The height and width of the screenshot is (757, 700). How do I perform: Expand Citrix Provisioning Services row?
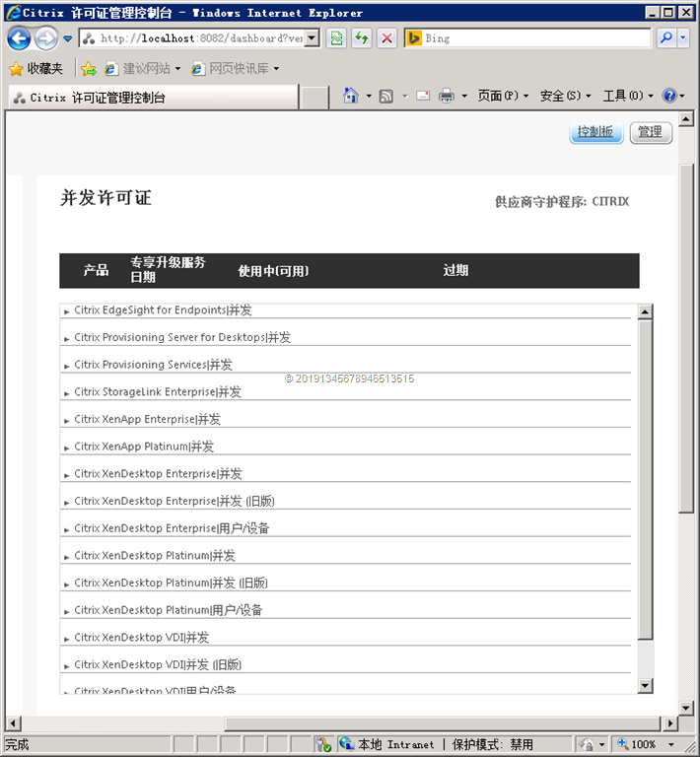66,366
